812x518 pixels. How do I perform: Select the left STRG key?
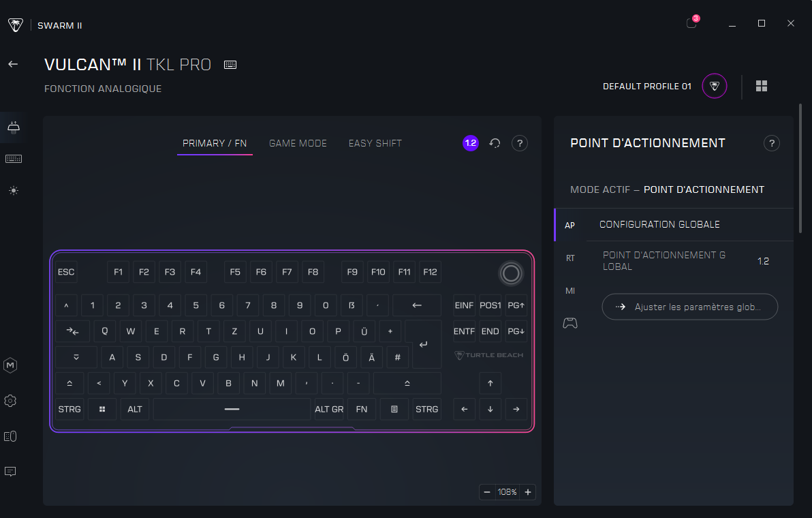click(69, 409)
